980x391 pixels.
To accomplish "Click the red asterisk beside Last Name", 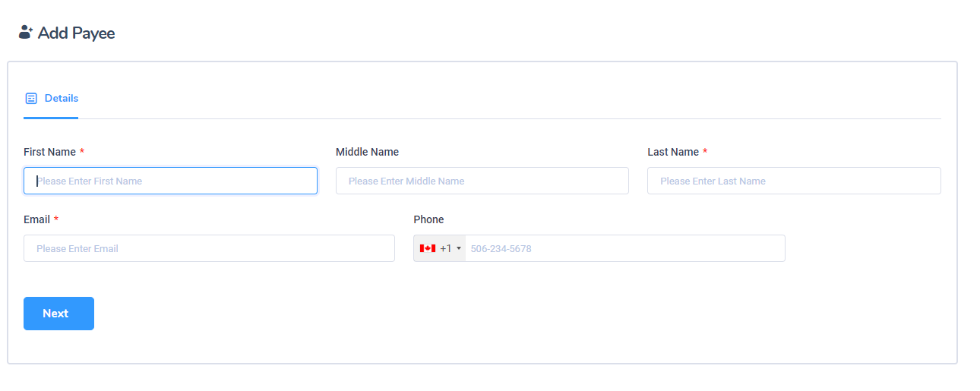I will click(x=705, y=152).
